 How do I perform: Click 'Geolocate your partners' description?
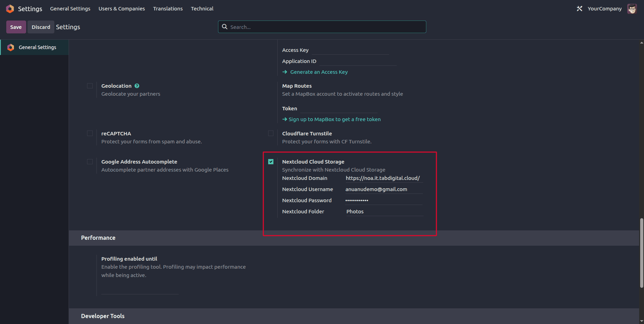click(131, 94)
